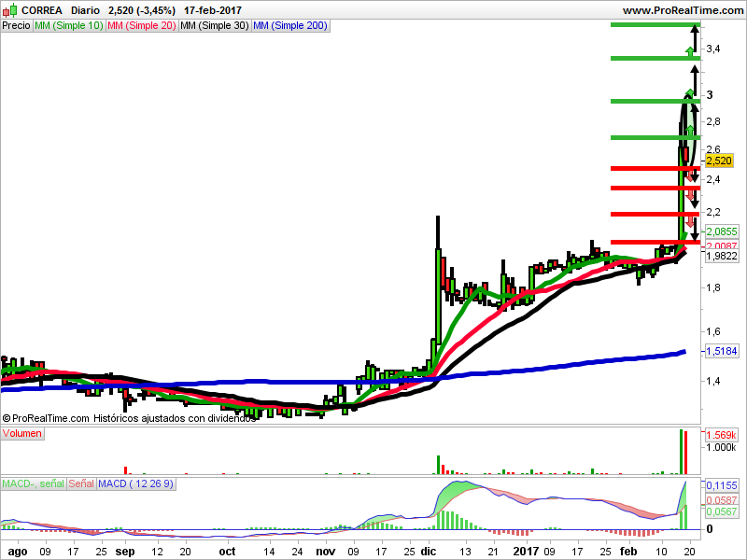Click the 0,1155 MACD value tag
Image resolution: width=747 pixels, height=560 pixels.
721,485
